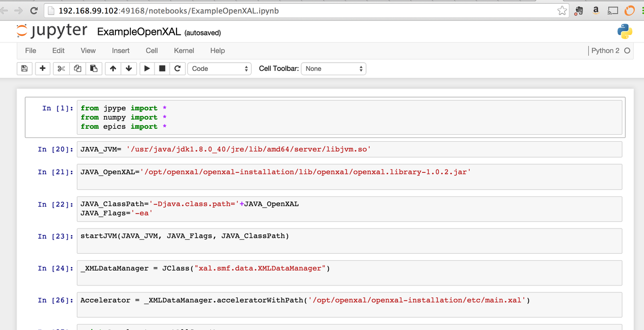Click the In [22]: prompt
Screen dimensions: 644x330
point(56,204)
